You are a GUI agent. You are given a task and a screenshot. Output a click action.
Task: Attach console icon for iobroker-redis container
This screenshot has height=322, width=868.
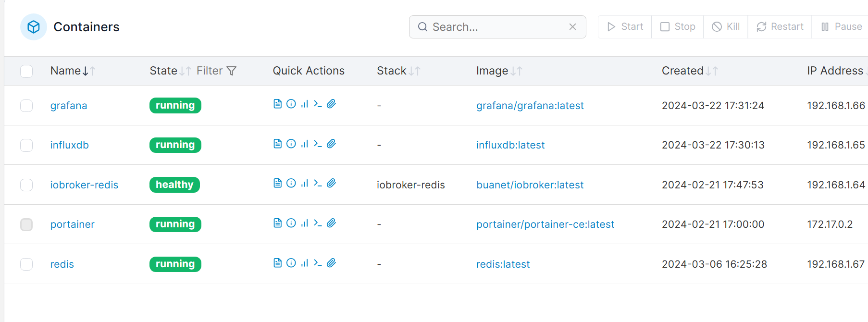coord(331,183)
